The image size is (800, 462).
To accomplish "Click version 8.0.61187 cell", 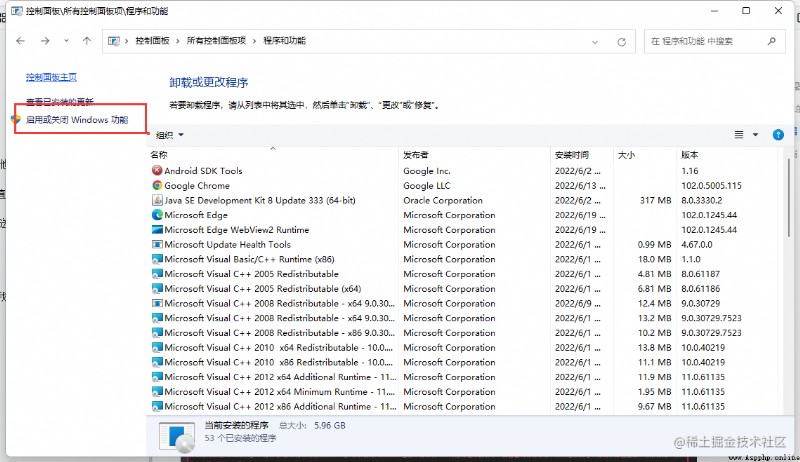I will [701, 274].
